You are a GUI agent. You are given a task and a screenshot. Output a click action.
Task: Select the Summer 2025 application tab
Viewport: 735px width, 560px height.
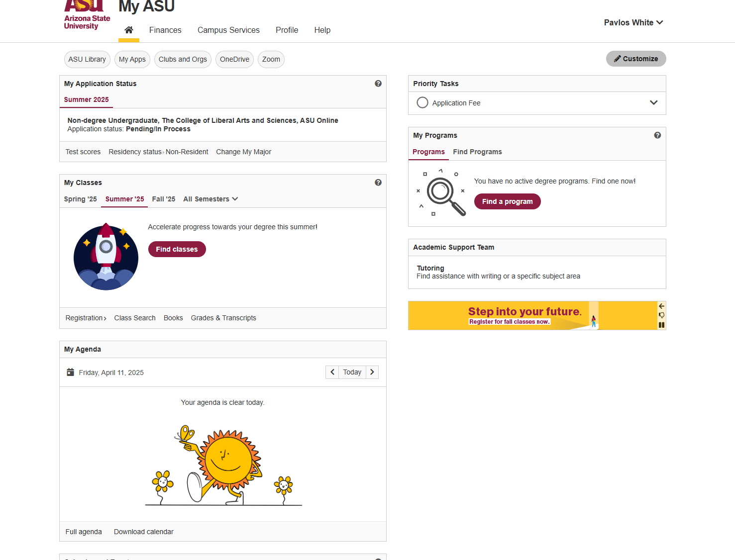click(x=86, y=99)
